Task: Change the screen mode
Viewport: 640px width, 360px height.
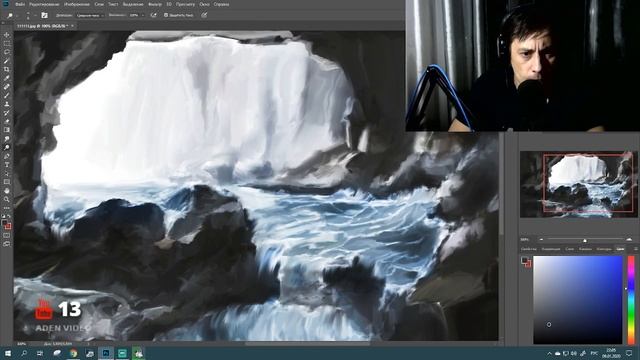Action: point(7,244)
